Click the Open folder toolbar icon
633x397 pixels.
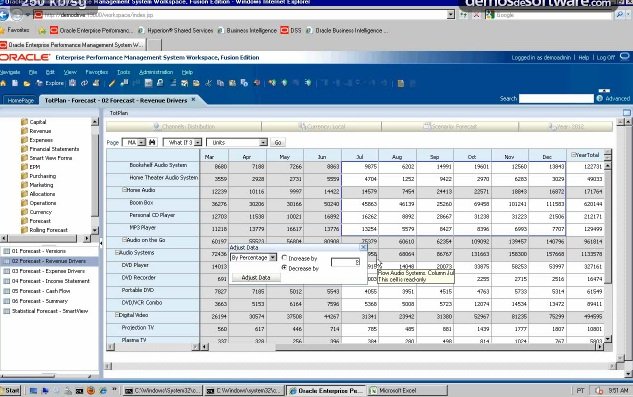pyautogui.click(x=27, y=84)
